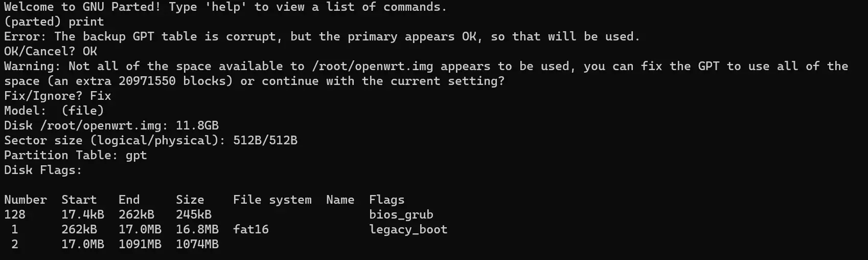
Task: Click the 'Disk Flags:' label
Action: pos(43,170)
